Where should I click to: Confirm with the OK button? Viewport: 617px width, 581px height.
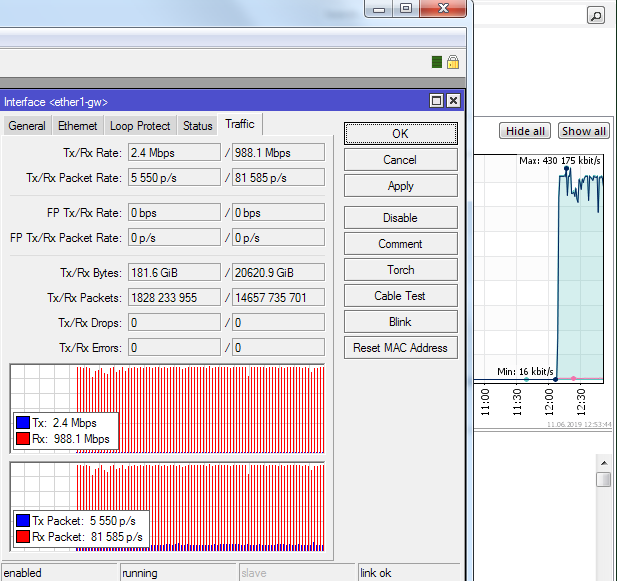401,134
